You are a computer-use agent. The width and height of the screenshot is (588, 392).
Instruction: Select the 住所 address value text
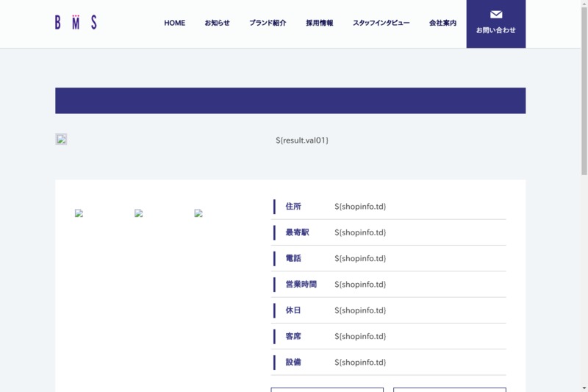pos(360,207)
